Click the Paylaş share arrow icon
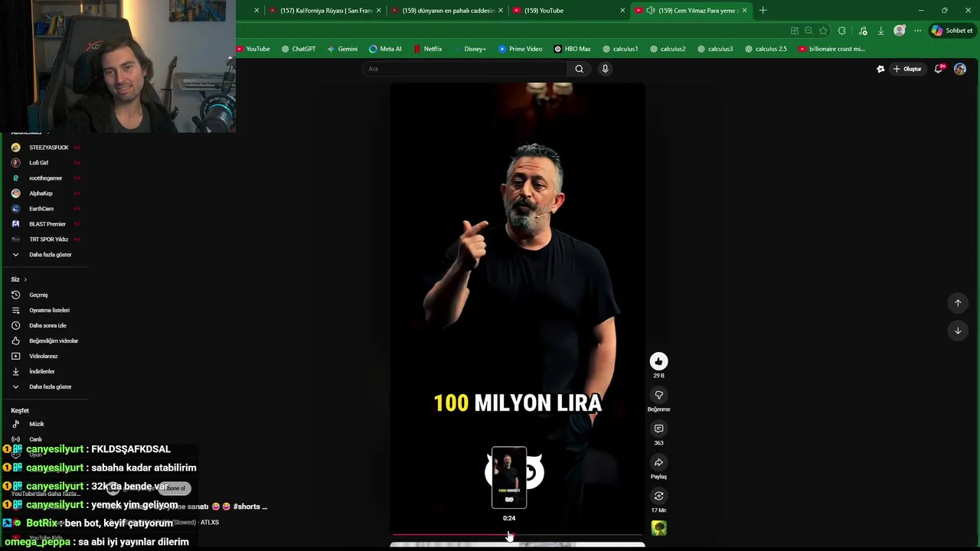Screen dimensions: 980x551 [658, 462]
